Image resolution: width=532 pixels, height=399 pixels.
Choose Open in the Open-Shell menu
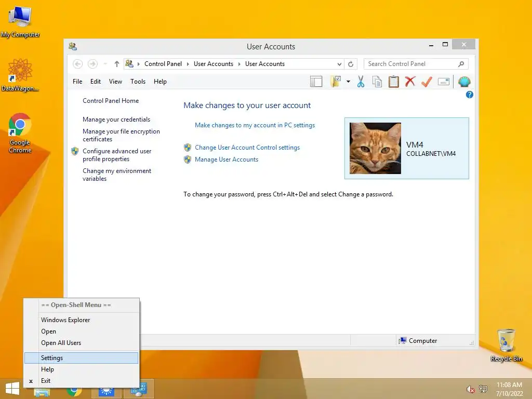82,331
